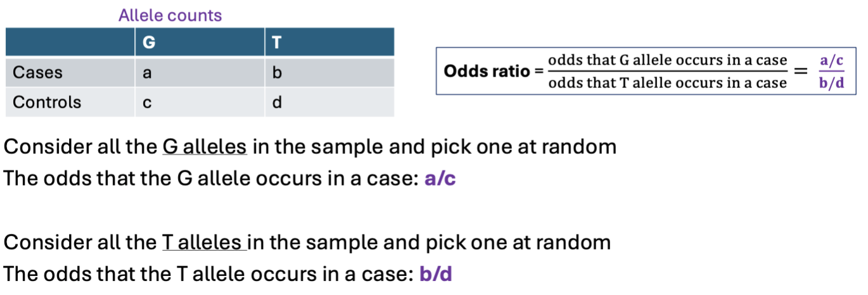Click table cell containing "c"
This screenshot has width=868, height=295.
click(x=199, y=102)
